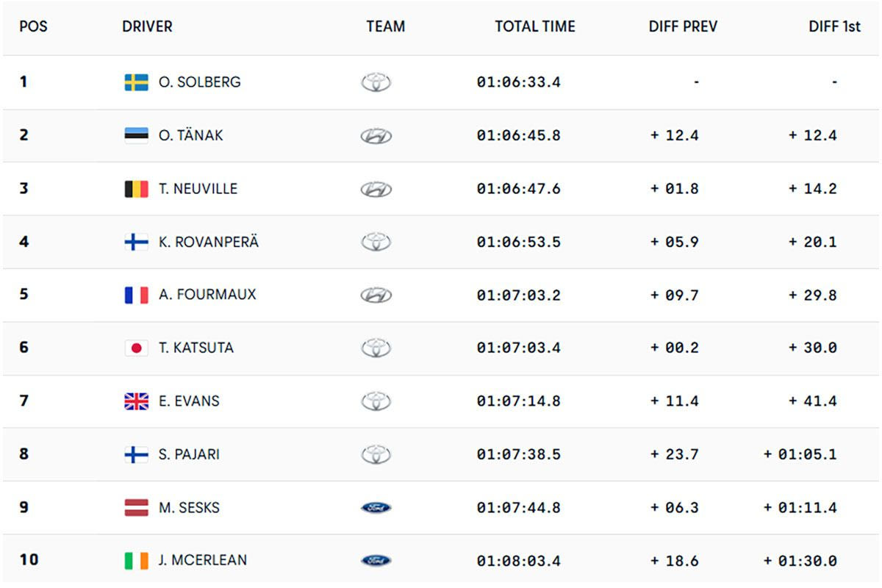
Task: Open driver S. Pajari's name
Action: 189,454
